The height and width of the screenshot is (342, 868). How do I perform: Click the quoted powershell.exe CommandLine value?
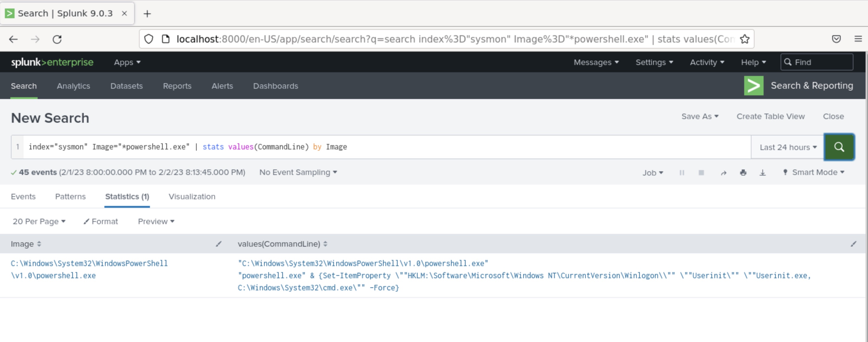[363, 263]
